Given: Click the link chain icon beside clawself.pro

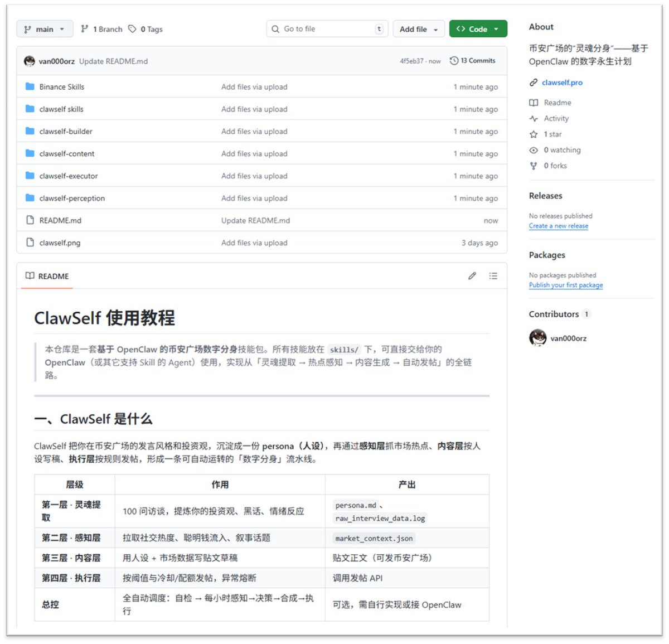Looking at the screenshot, I should (534, 83).
